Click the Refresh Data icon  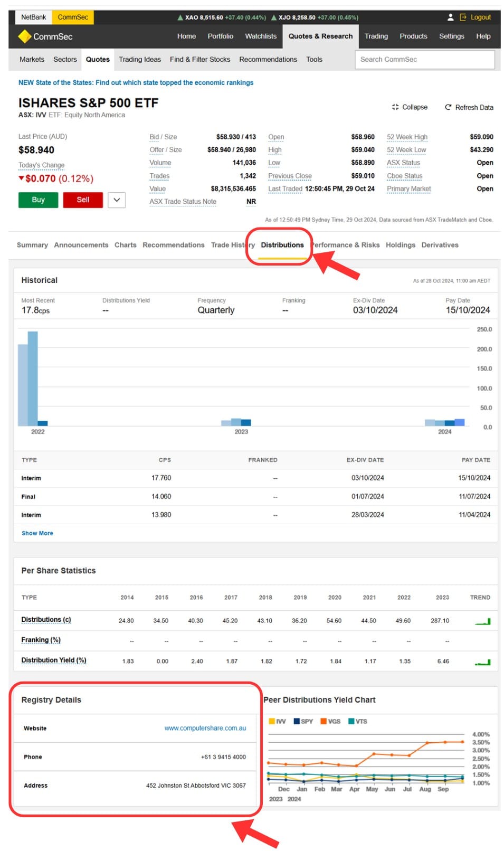click(x=448, y=107)
